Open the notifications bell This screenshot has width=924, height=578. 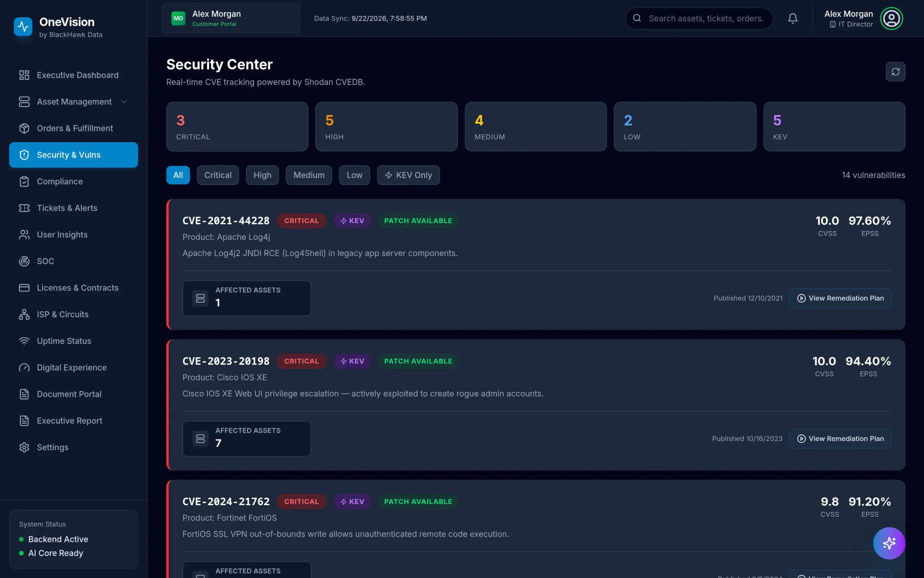(793, 18)
